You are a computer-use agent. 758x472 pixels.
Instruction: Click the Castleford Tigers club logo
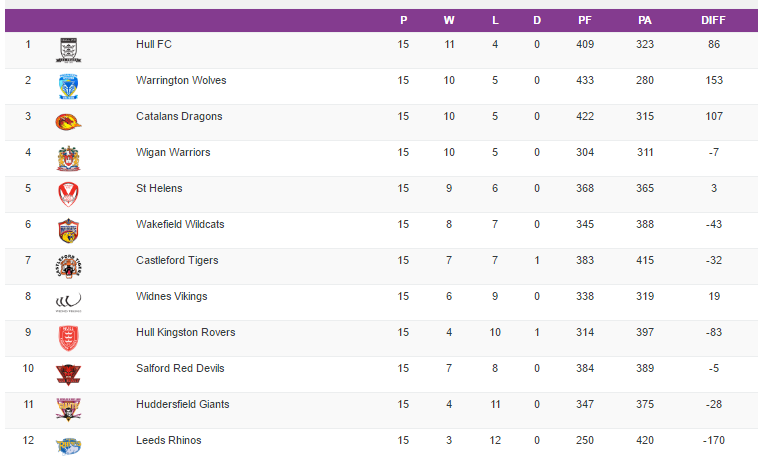[x=68, y=267]
